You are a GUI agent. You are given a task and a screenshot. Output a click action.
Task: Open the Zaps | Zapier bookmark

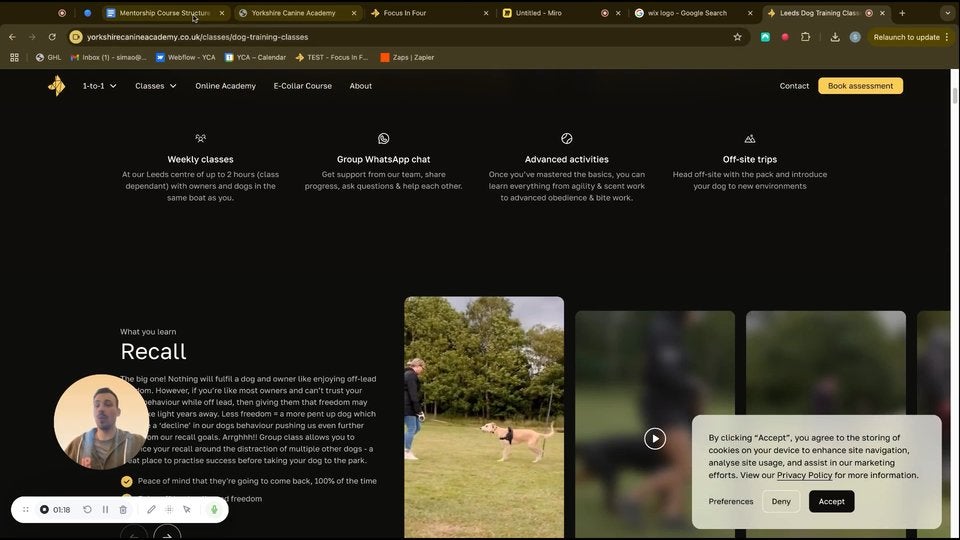click(x=407, y=57)
